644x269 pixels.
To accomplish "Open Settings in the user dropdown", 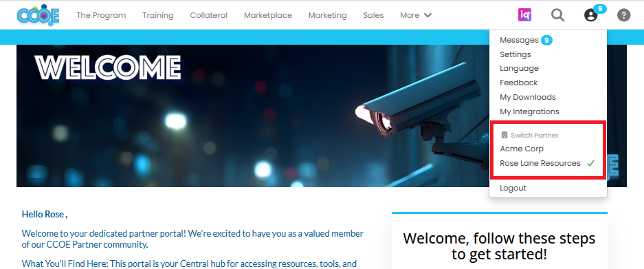I will tap(515, 54).
